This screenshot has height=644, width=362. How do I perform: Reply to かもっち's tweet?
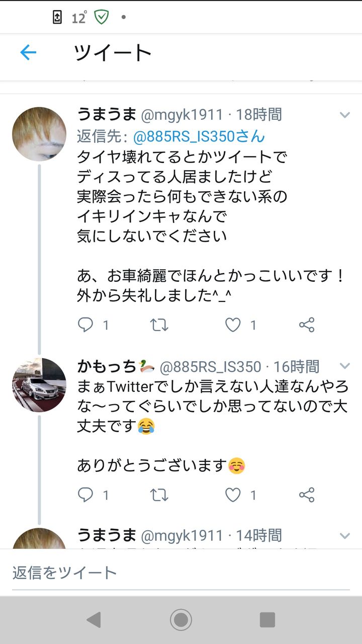pyautogui.click(x=85, y=495)
